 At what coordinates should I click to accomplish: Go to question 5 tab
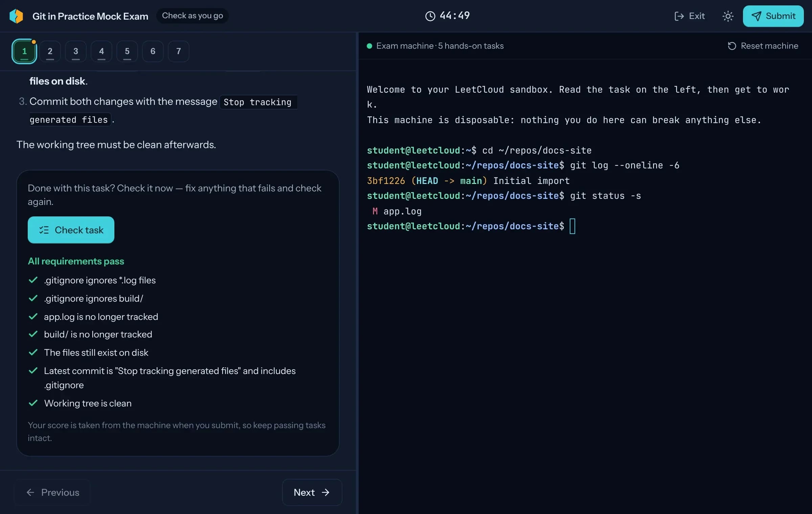click(x=127, y=51)
